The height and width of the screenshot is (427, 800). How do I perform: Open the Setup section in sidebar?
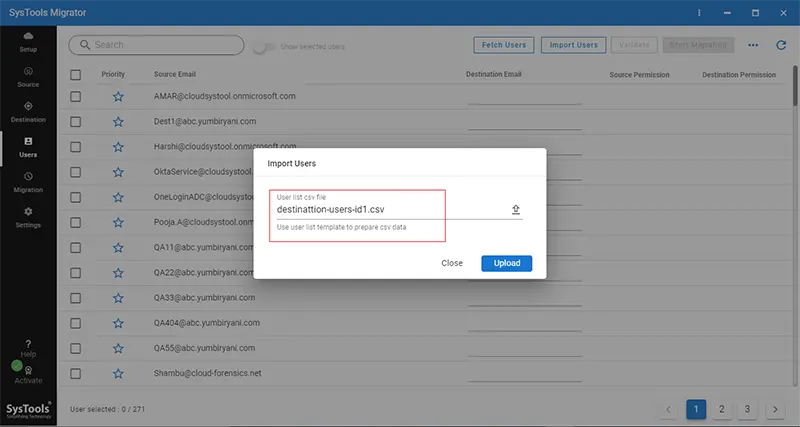click(28, 42)
